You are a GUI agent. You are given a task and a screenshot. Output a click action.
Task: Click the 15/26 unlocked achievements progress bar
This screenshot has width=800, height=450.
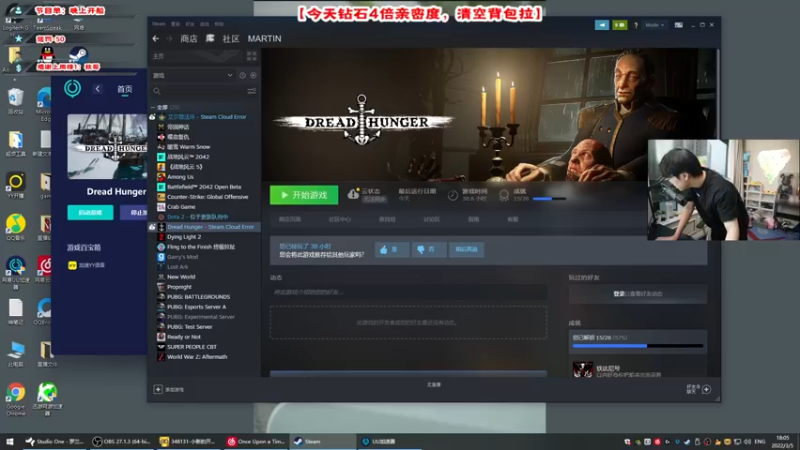tap(638, 346)
